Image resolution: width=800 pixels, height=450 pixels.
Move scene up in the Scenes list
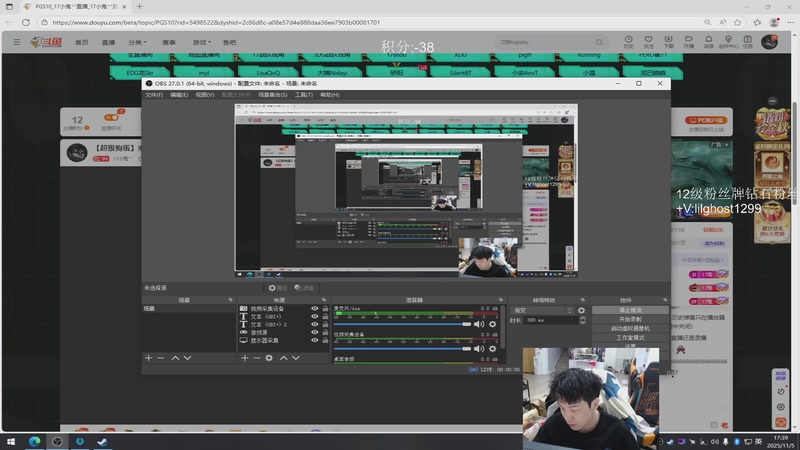[x=175, y=358]
